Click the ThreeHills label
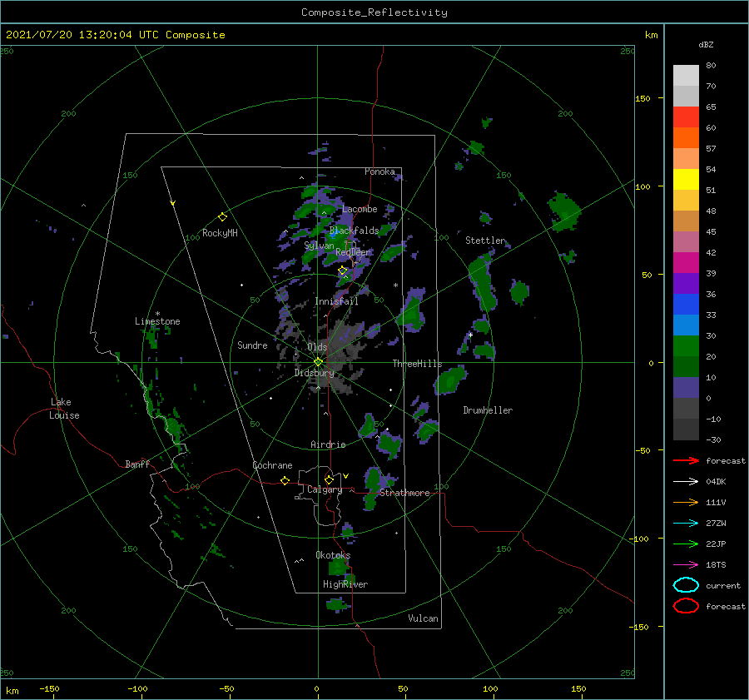This screenshot has height=700, width=749. pyautogui.click(x=417, y=364)
